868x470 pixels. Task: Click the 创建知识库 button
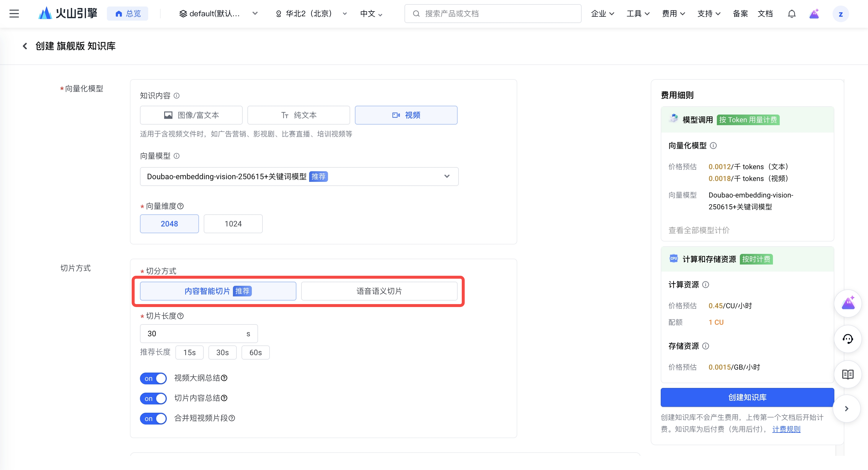coord(747,397)
